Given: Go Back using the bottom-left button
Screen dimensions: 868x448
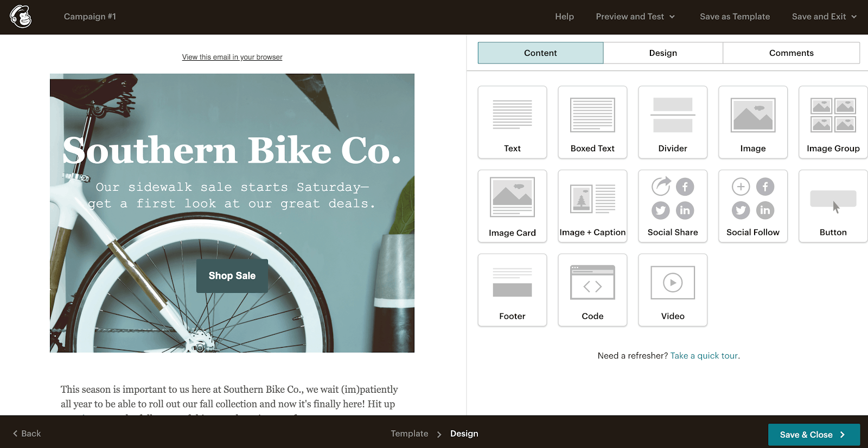Looking at the screenshot, I should click(x=27, y=433).
